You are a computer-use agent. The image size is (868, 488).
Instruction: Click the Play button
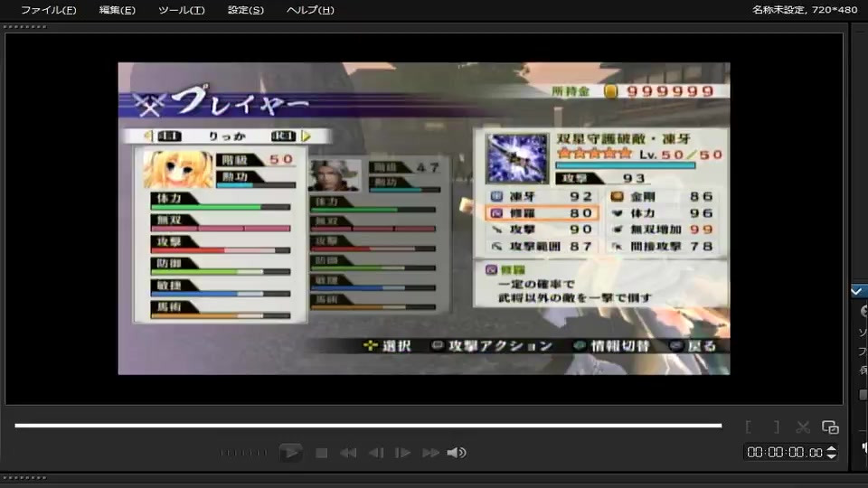pyautogui.click(x=290, y=453)
